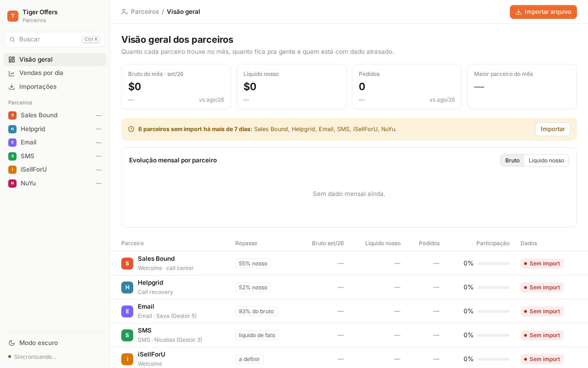Click the moon icon for dark mode

click(x=12, y=343)
